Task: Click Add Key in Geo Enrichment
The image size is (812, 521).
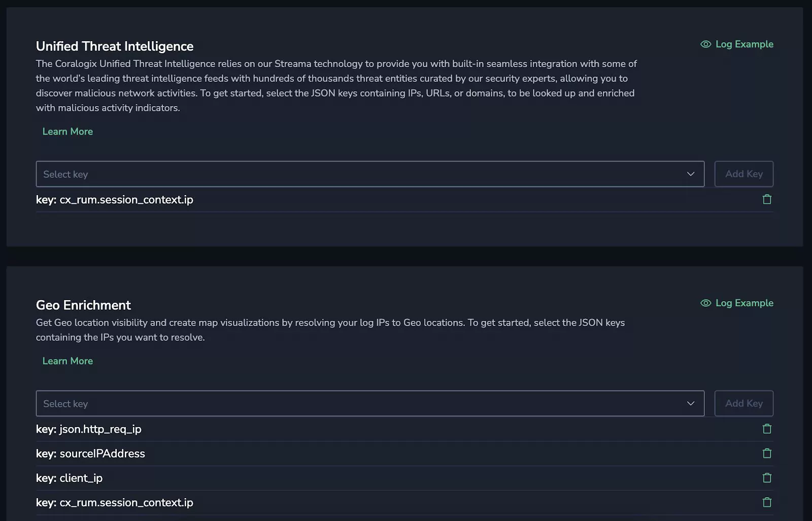Action: [744, 404]
